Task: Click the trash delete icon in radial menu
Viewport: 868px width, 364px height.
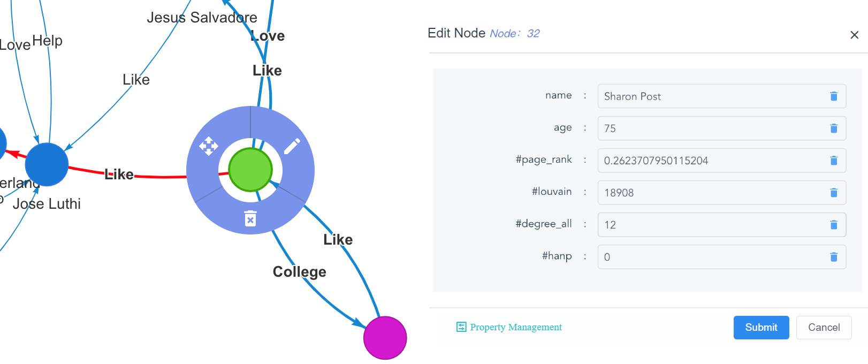Action: (250, 218)
